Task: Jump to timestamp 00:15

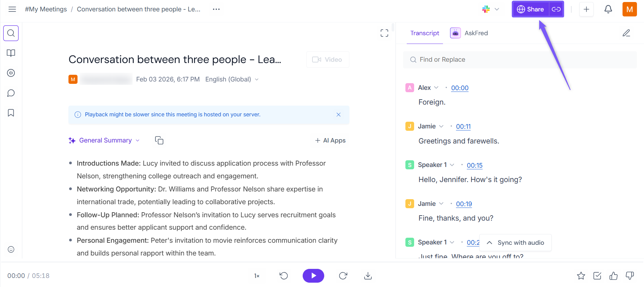Action: click(x=475, y=165)
